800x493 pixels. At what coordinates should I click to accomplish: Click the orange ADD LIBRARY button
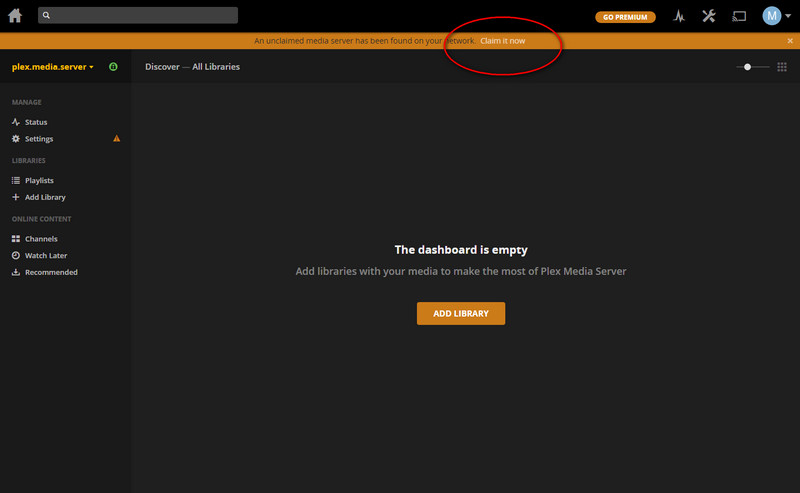[x=461, y=313]
